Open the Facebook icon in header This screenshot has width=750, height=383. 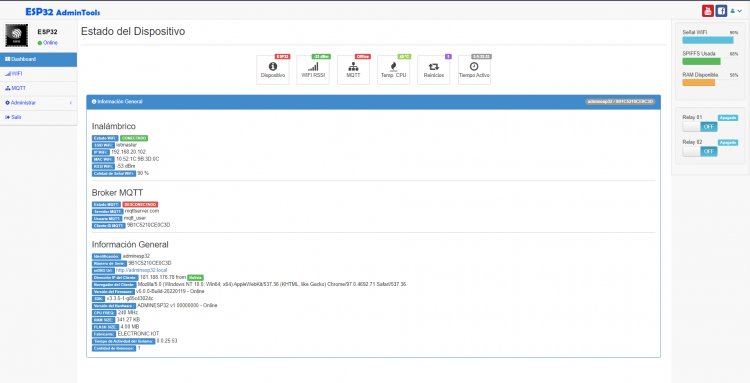pyautogui.click(x=721, y=11)
